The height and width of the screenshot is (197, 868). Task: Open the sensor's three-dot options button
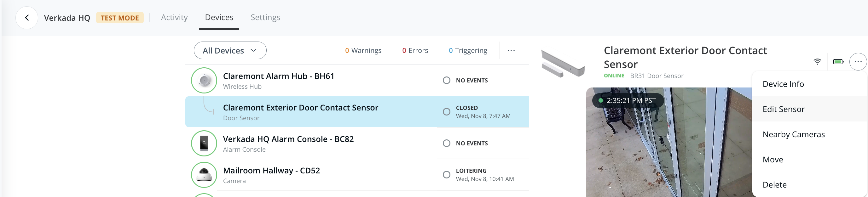(x=858, y=62)
